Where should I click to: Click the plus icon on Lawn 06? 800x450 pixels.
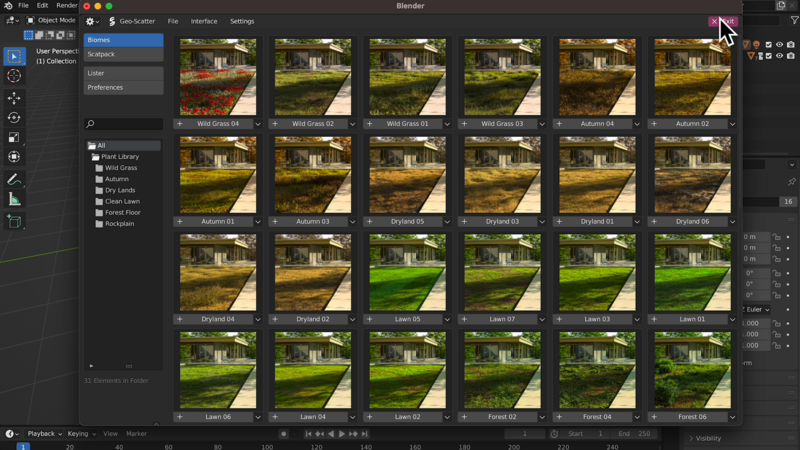(x=180, y=417)
